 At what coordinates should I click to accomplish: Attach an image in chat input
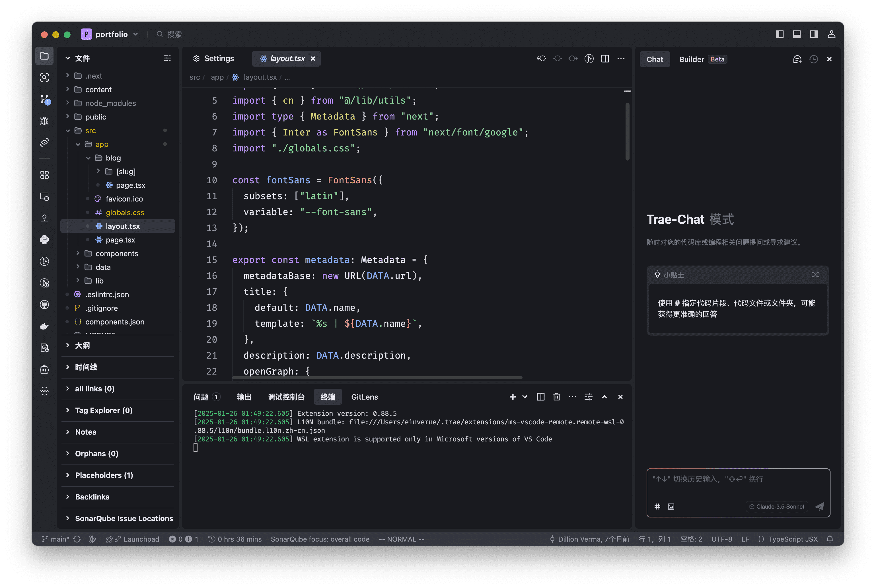pos(671,507)
